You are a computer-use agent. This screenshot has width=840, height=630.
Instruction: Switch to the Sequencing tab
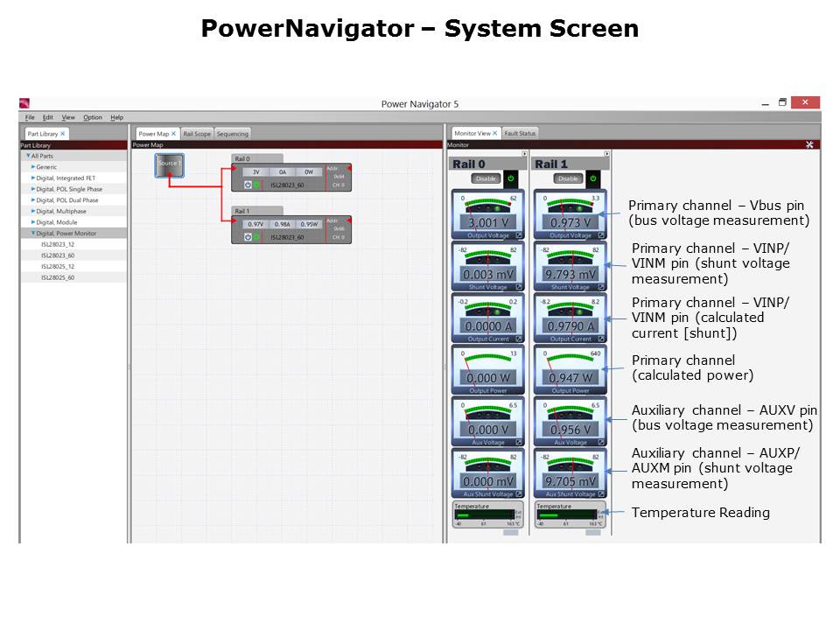pyautogui.click(x=233, y=133)
